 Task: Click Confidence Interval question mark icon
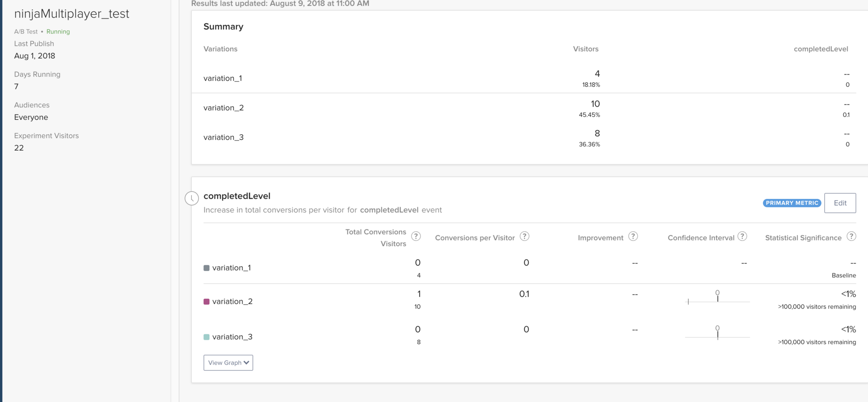tap(743, 236)
